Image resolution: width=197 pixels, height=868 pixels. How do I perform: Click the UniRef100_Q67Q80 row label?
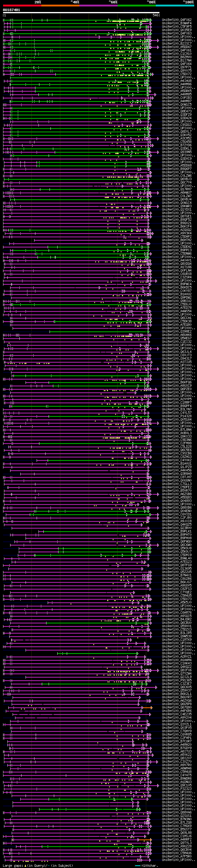(x=177, y=707)
